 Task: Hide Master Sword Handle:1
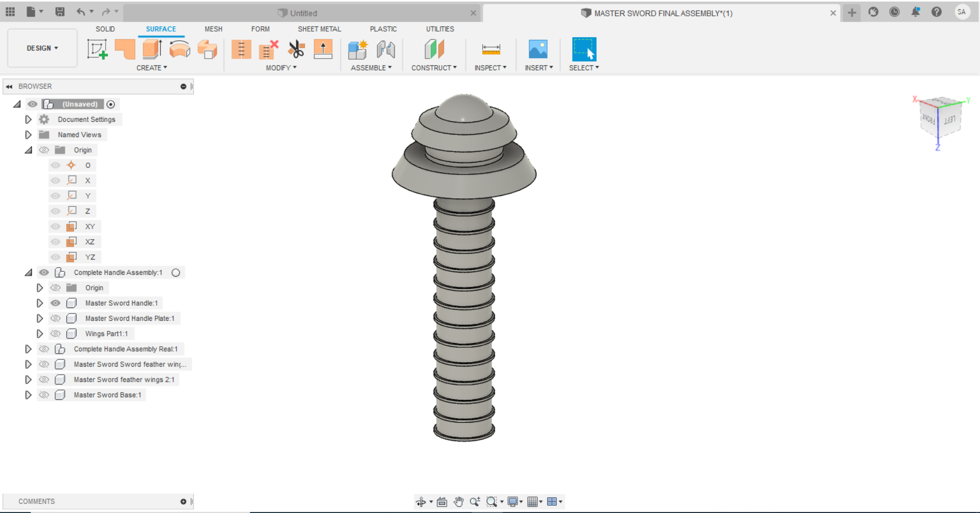click(56, 303)
